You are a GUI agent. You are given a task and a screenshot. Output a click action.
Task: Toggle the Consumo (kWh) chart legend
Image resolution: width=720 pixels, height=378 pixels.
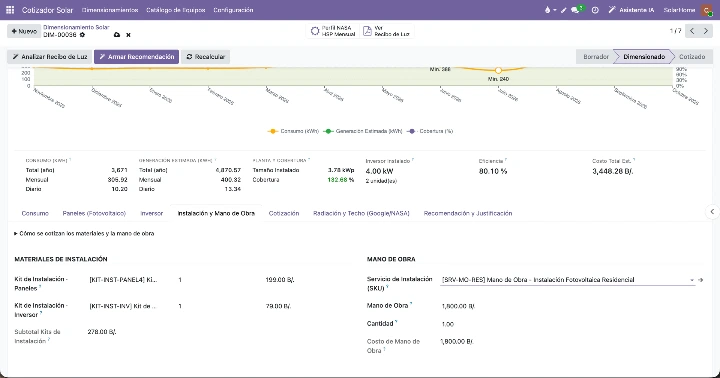tap(293, 131)
